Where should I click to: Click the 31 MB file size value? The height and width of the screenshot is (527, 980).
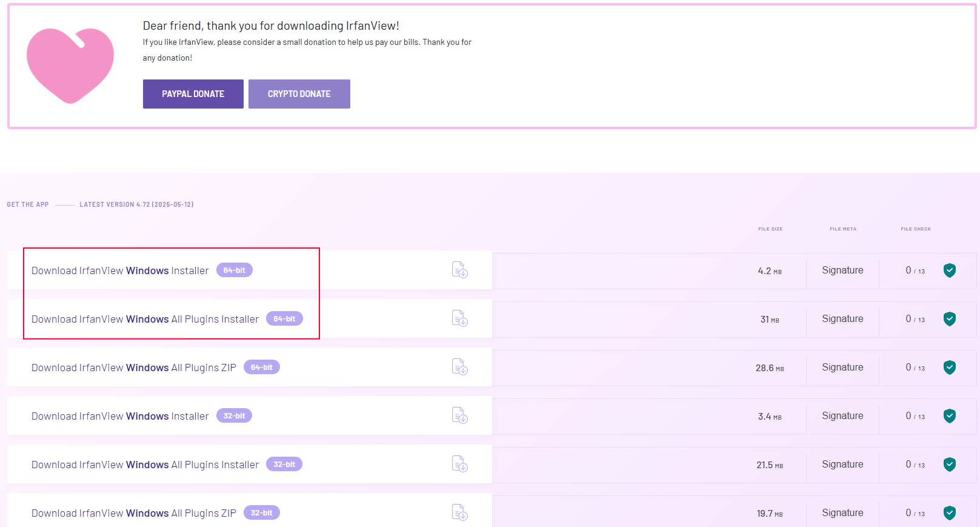(x=770, y=320)
